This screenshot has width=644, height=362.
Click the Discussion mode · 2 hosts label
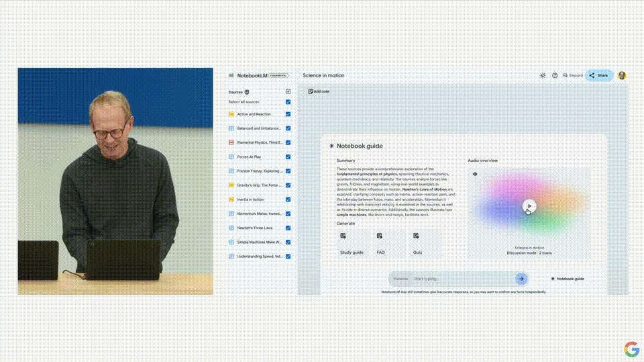[529, 253]
